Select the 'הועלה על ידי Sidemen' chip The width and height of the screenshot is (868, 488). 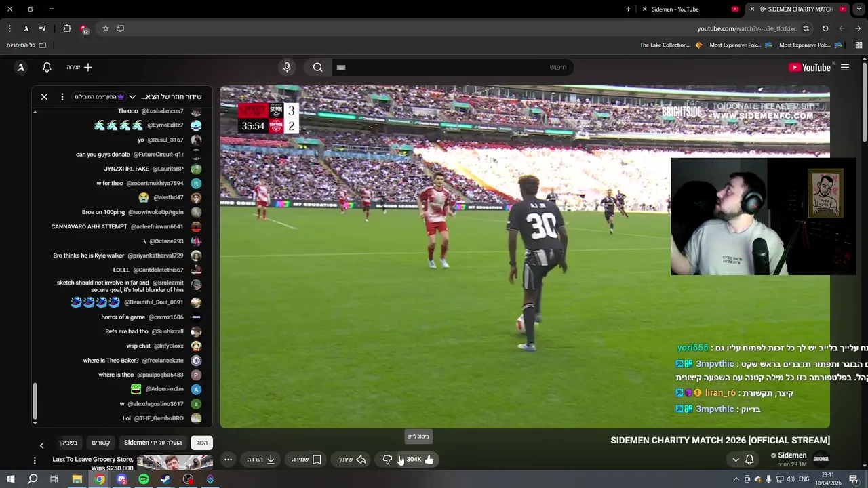pyautogui.click(x=153, y=443)
